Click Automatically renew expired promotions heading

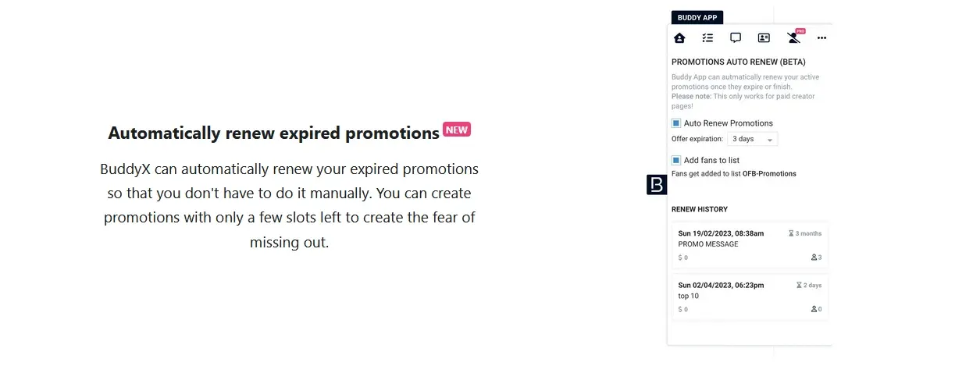pos(273,133)
